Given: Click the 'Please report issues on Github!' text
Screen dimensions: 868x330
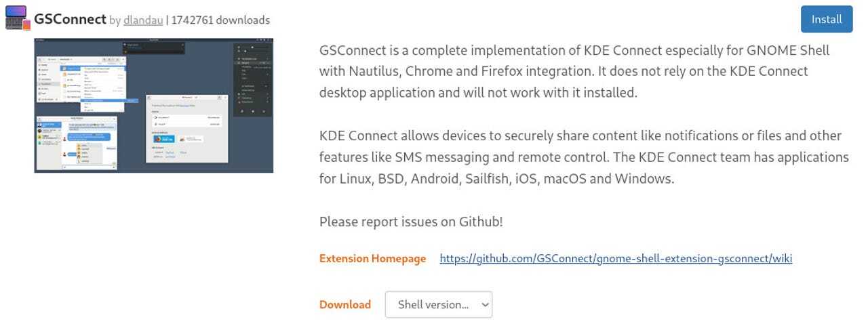Looking at the screenshot, I should (411, 222).
